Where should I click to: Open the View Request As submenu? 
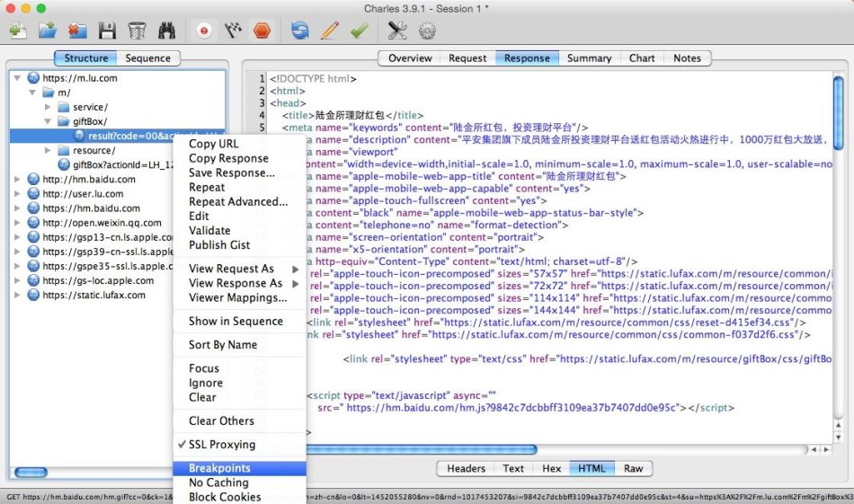coord(240,269)
